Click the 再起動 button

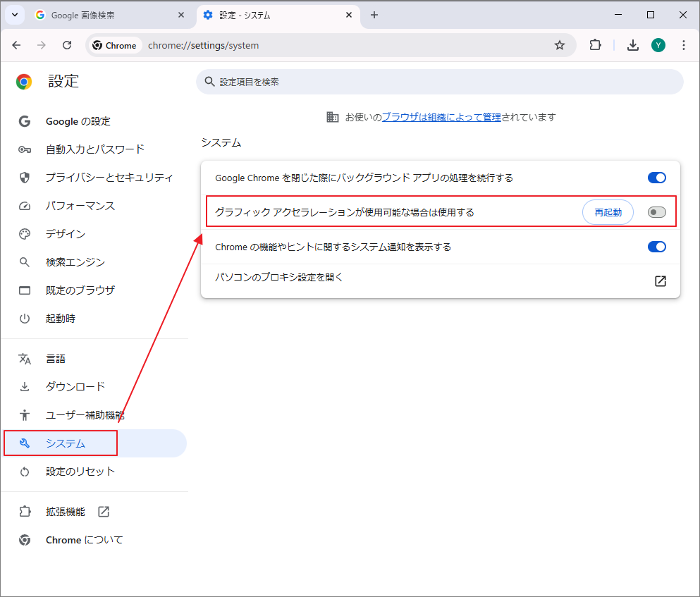tap(608, 212)
